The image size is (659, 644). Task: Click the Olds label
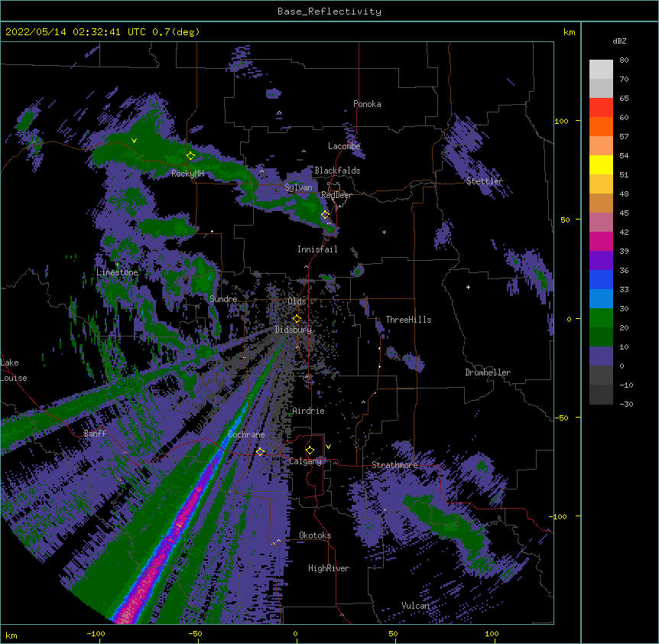pyautogui.click(x=297, y=301)
